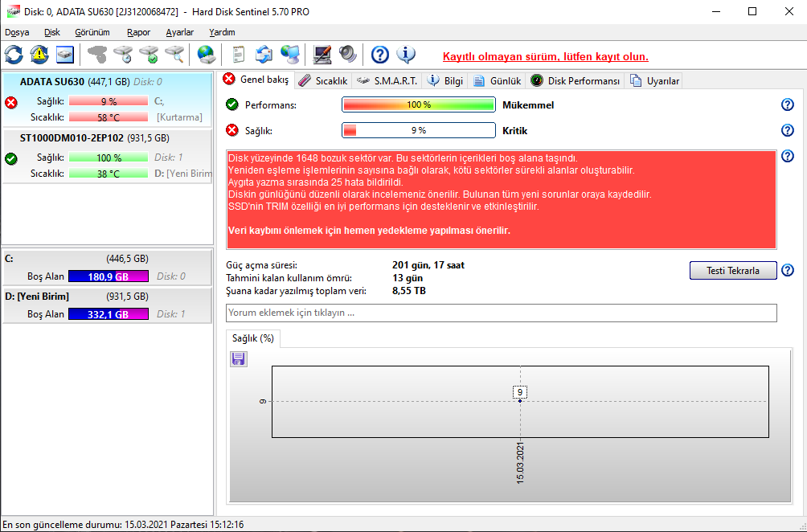Viewport: 807px width, 532px height.
Task: Click the help icon next to Testi Tekrarla
Action: click(788, 270)
